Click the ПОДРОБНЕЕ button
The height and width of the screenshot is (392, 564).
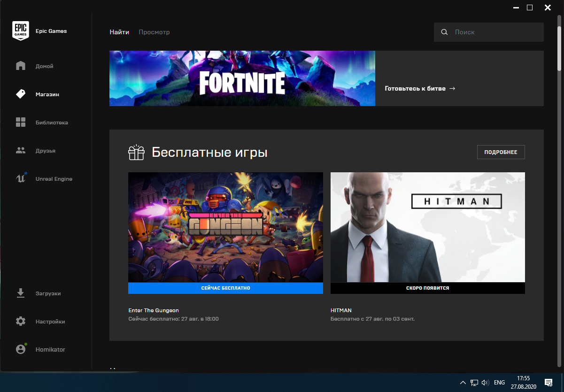[501, 152]
